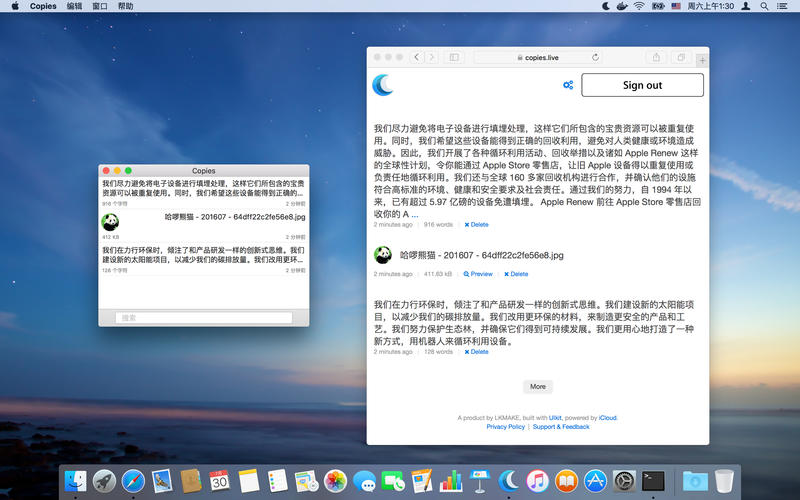Follow the UIkit link in the footer
Screen dimensions: 800x500
(x=555, y=417)
